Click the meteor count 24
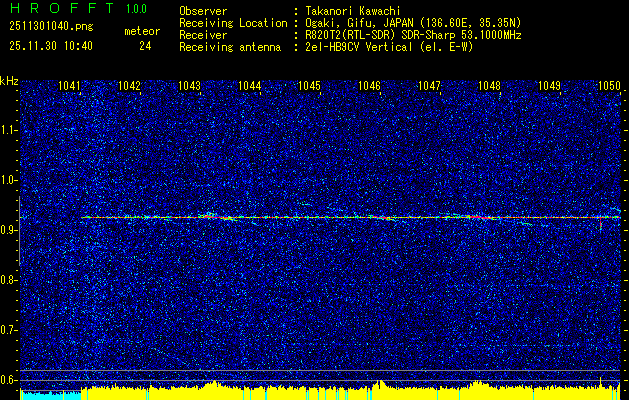Image resolution: width=629 pixels, height=400 pixels. tap(145, 46)
